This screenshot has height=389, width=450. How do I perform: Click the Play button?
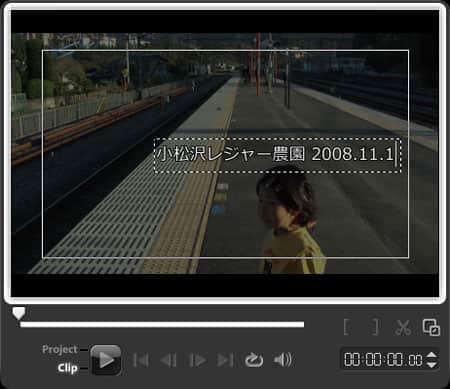pyautogui.click(x=106, y=360)
